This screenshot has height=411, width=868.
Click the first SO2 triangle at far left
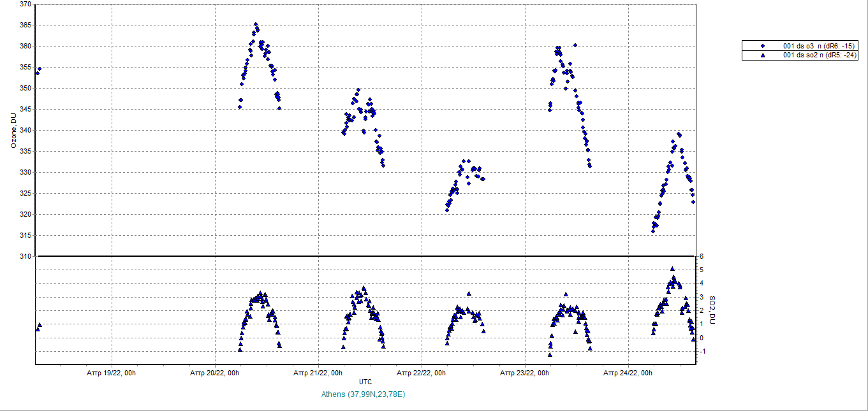37,329
